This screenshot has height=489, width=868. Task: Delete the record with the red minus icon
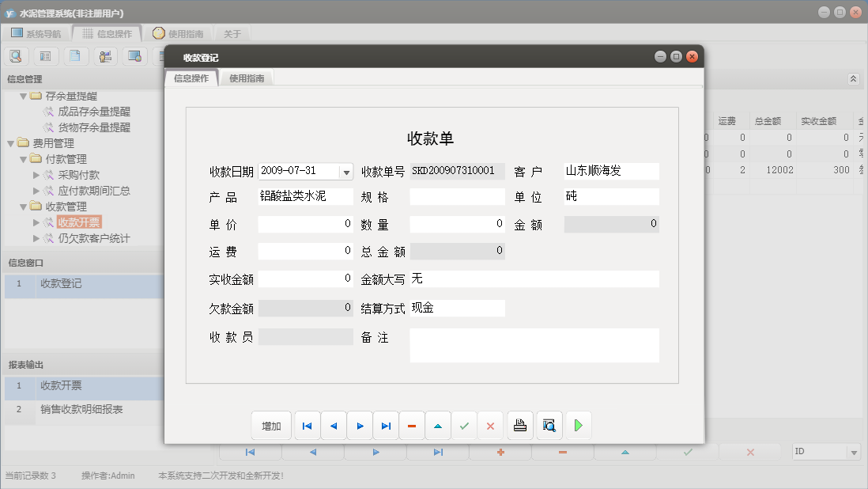[411, 425]
